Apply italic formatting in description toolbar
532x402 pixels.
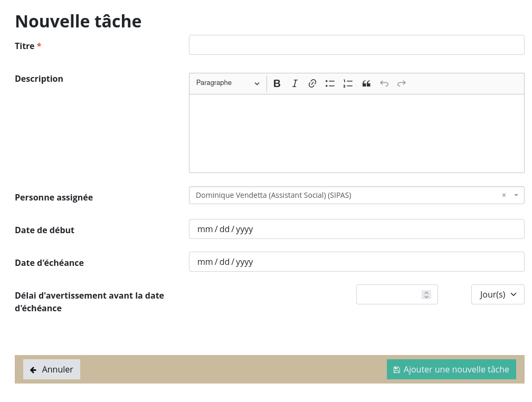tap(294, 83)
